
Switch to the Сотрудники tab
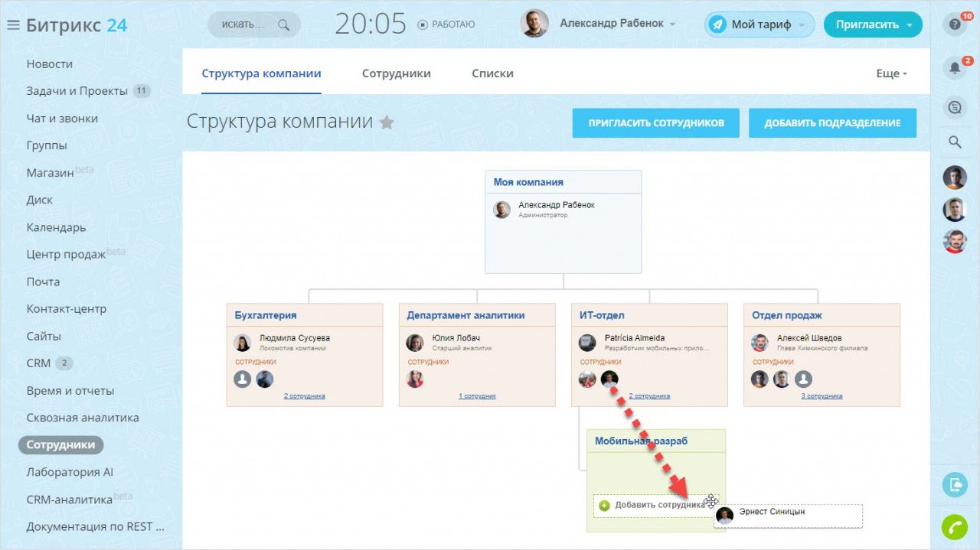pos(397,73)
